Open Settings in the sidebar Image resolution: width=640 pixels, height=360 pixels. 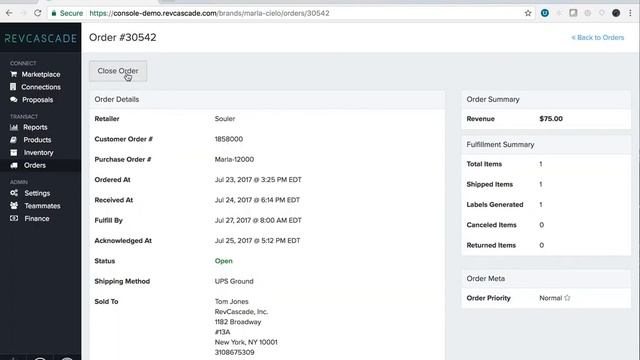pyautogui.click(x=37, y=193)
